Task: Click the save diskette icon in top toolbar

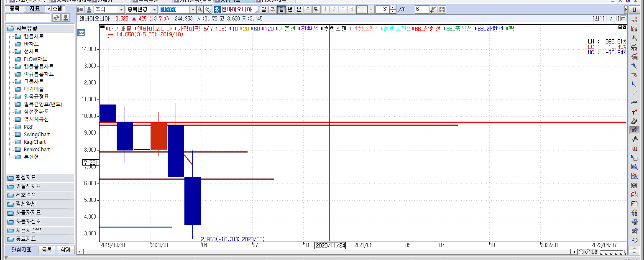Action: (x=442, y=10)
